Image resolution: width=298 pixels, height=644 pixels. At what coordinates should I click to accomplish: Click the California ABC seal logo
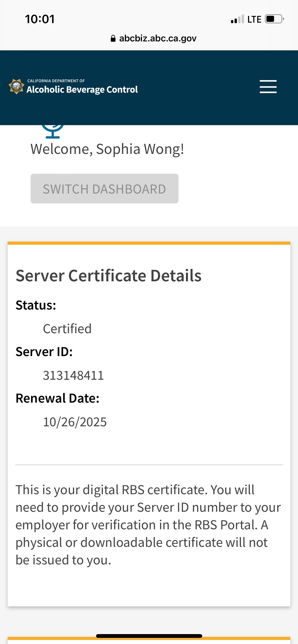pos(17,86)
